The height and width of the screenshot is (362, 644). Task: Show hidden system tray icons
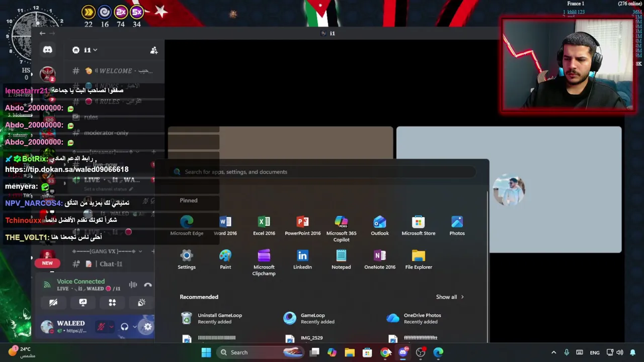tap(554, 352)
